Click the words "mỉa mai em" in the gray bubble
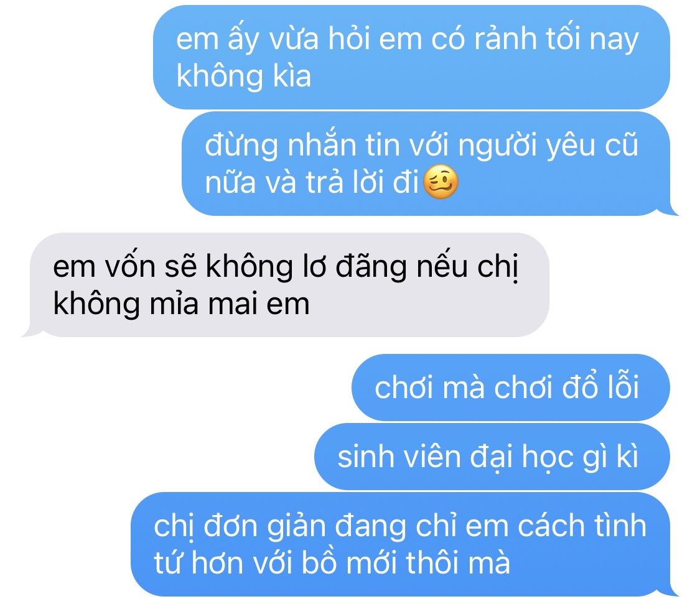 coord(229,304)
